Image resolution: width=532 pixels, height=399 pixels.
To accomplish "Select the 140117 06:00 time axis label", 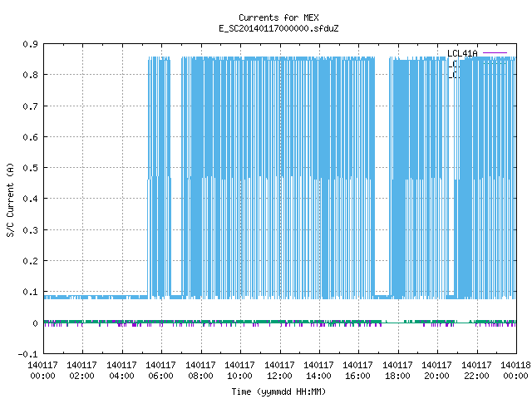I will pyautogui.click(x=160, y=371).
